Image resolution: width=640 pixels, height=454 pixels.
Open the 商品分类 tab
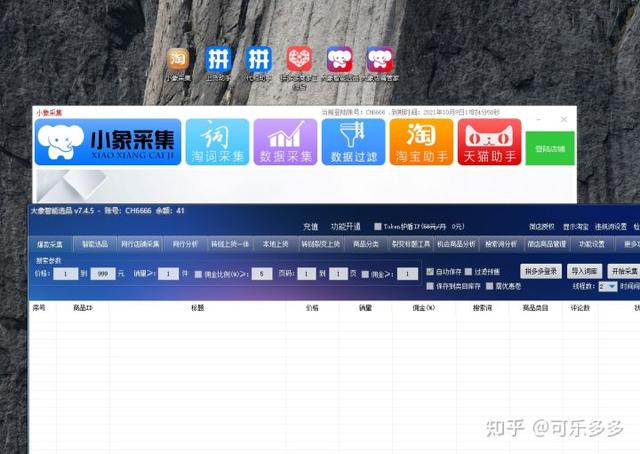(366, 244)
